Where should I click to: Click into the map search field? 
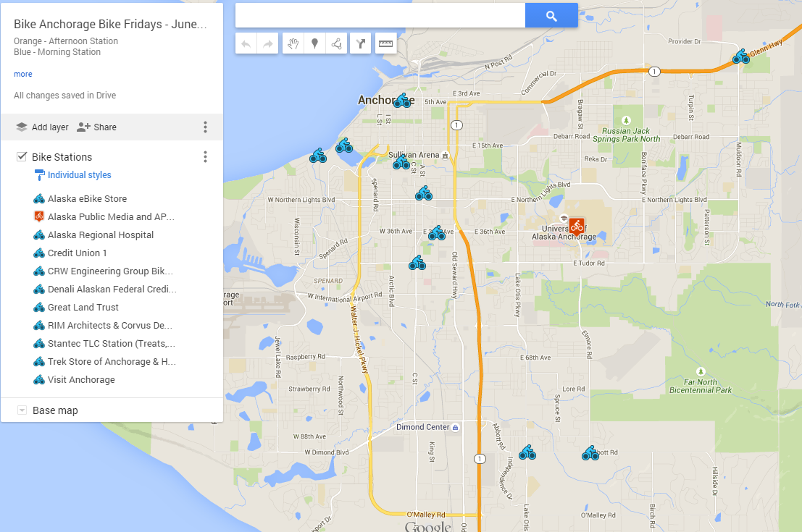click(x=380, y=15)
